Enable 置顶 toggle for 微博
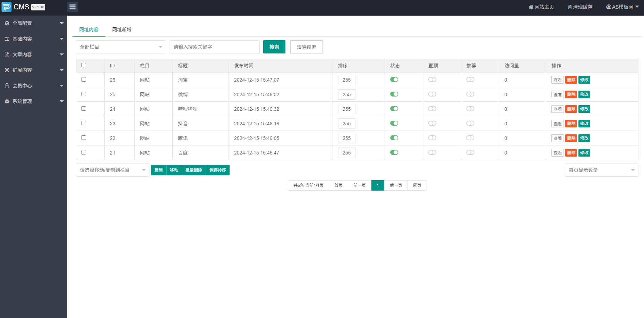The image size is (644, 318). click(x=432, y=94)
